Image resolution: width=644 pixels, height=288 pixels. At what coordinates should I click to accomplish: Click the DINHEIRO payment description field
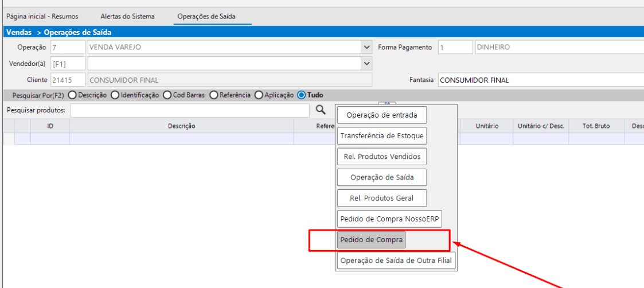coord(559,47)
